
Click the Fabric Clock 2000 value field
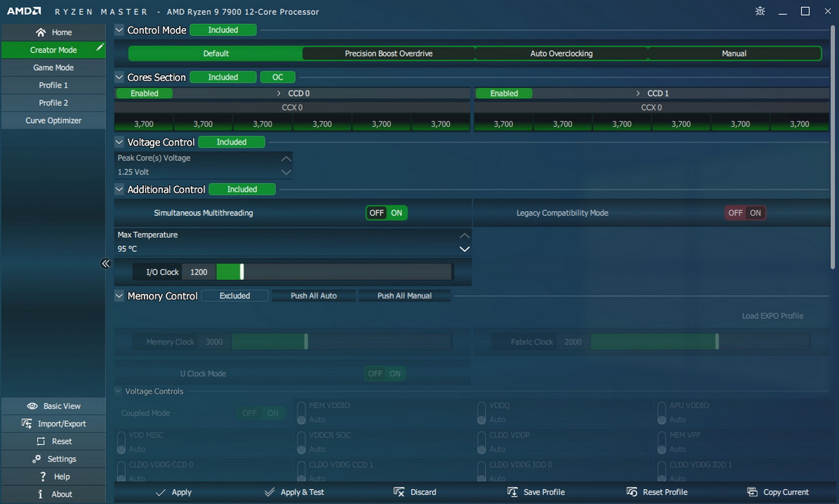[573, 341]
